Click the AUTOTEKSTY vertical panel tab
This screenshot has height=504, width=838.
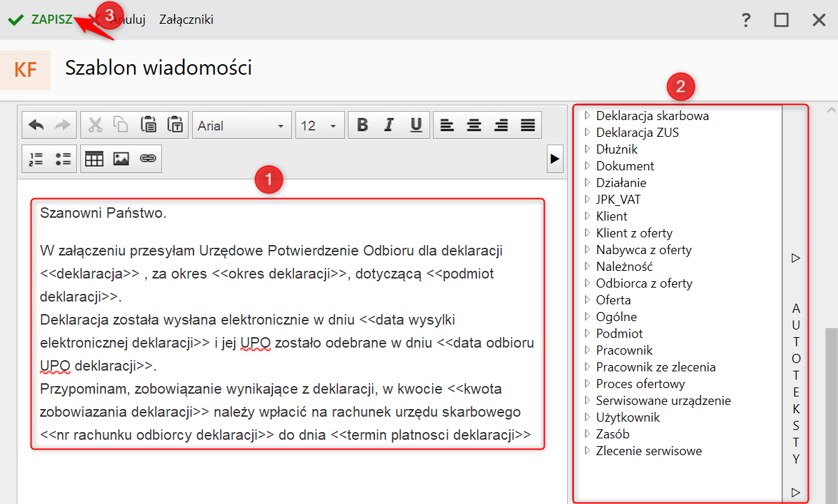[796, 384]
